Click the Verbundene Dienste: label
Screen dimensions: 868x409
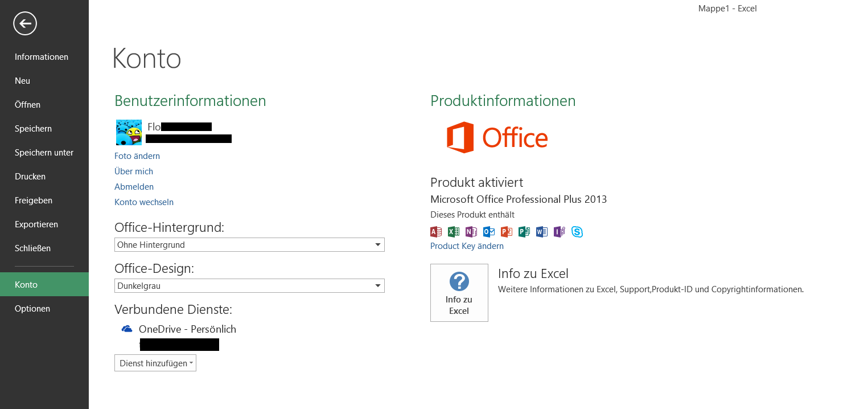click(x=174, y=309)
